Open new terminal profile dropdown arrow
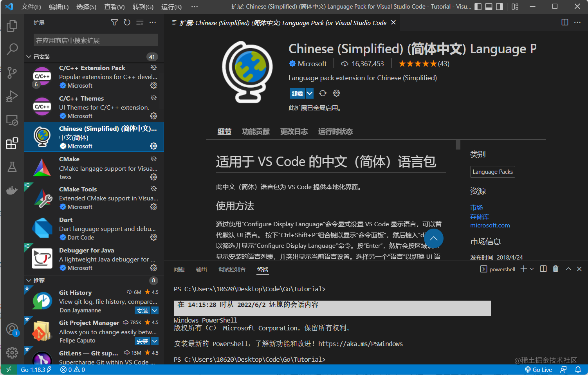Screen dimensions: 588x375 click(532, 269)
